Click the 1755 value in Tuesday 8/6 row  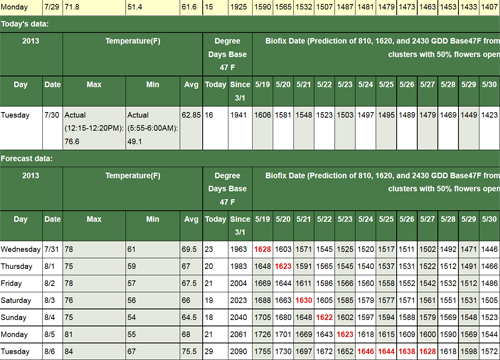tap(263, 351)
